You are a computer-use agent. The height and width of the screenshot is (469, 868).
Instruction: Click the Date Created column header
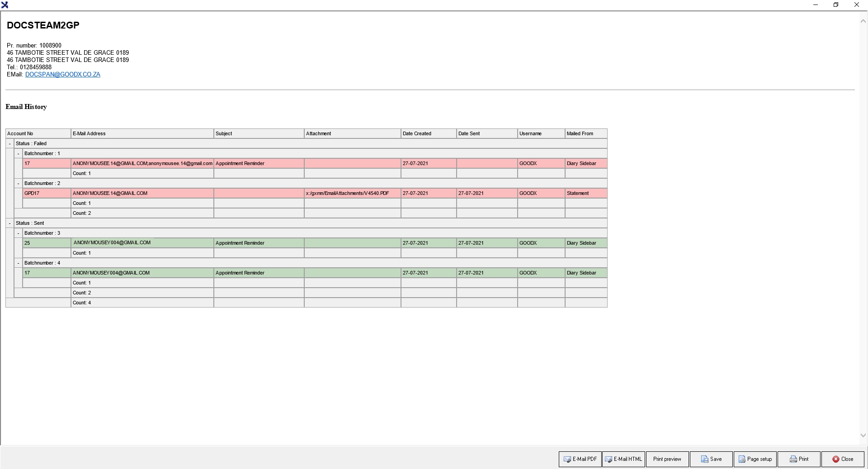pyautogui.click(x=429, y=133)
